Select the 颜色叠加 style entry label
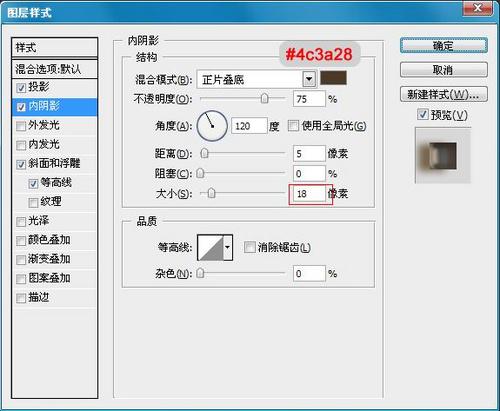The height and width of the screenshot is (411, 500). [x=49, y=240]
